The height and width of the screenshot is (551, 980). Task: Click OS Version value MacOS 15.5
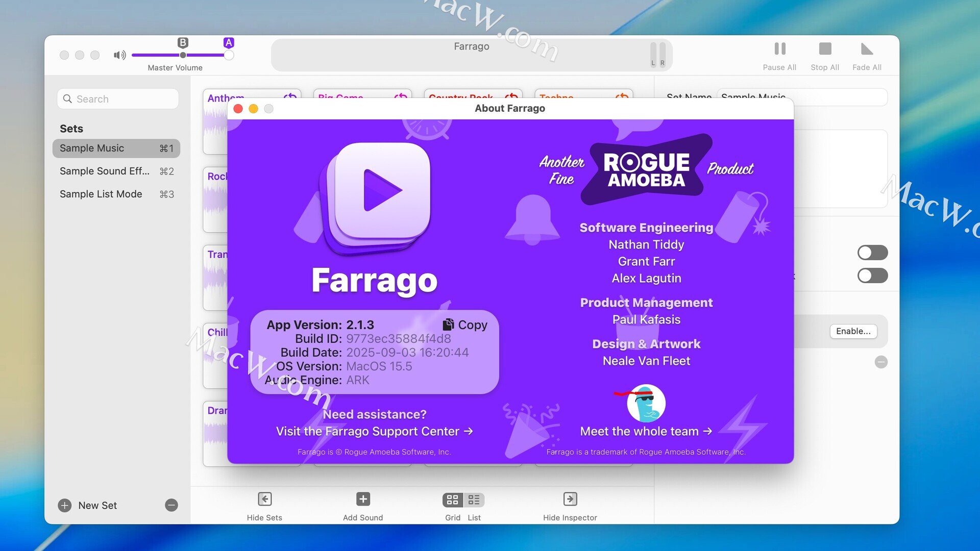(x=379, y=366)
